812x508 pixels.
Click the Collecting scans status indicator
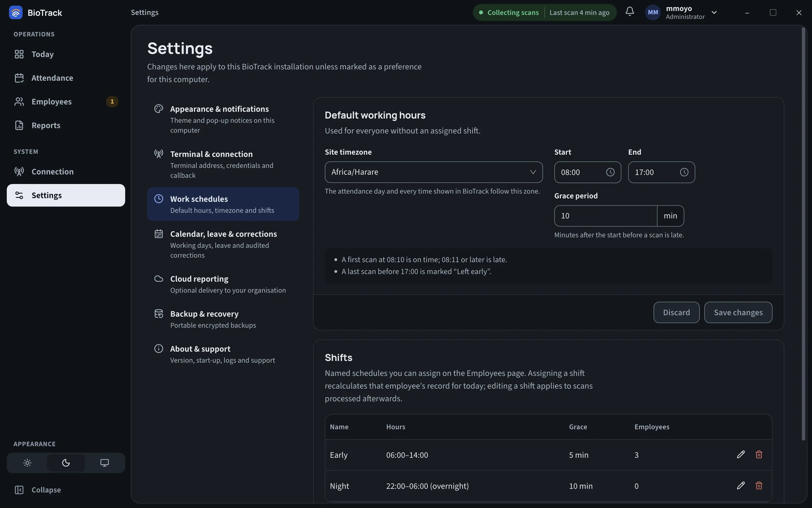pos(509,12)
